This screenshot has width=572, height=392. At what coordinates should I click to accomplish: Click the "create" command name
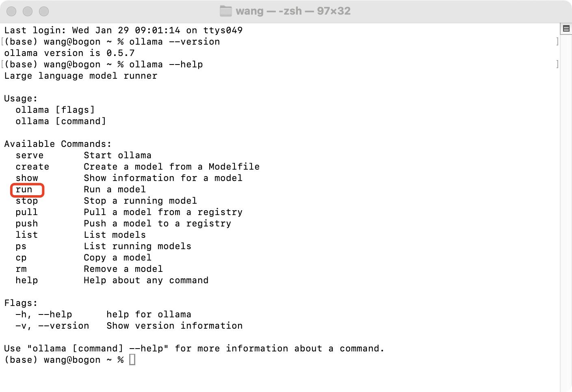pyautogui.click(x=32, y=167)
